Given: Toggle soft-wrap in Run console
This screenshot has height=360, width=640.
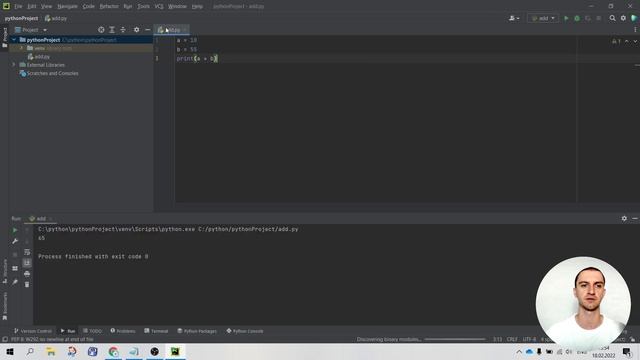Looking at the screenshot, I should pos(27,252).
